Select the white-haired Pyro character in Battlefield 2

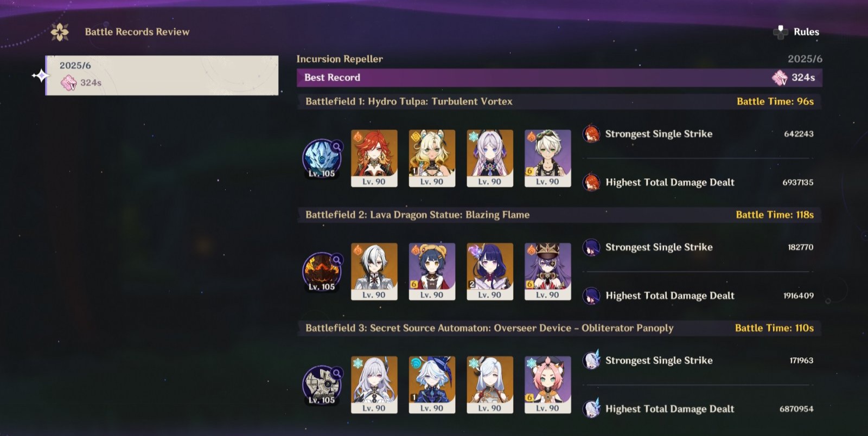tap(374, 272)
